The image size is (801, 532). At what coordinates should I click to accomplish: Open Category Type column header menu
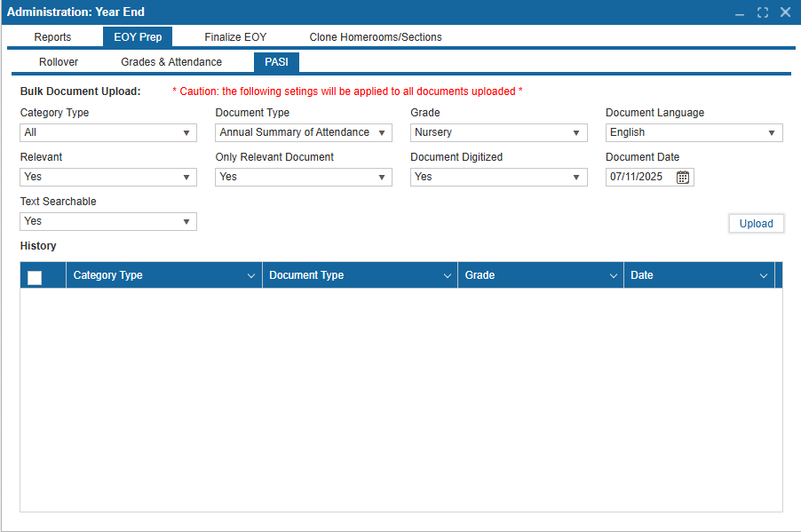click(251, 276)
